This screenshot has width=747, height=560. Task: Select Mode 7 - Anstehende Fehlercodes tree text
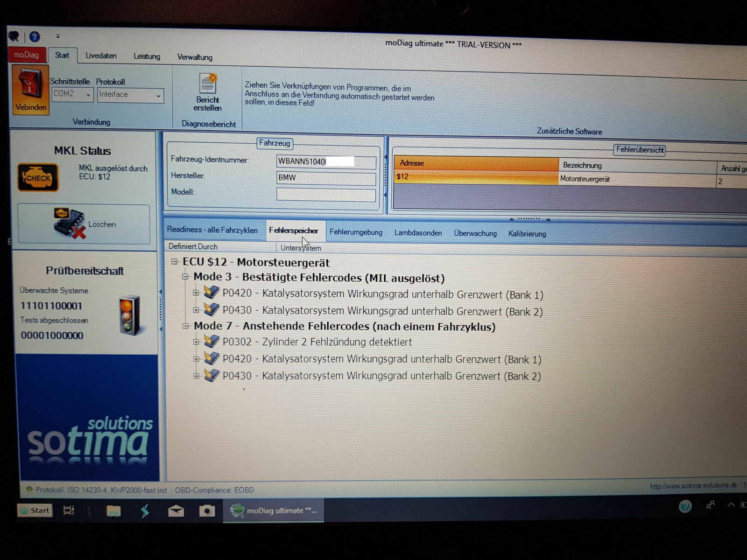[345, 326]
